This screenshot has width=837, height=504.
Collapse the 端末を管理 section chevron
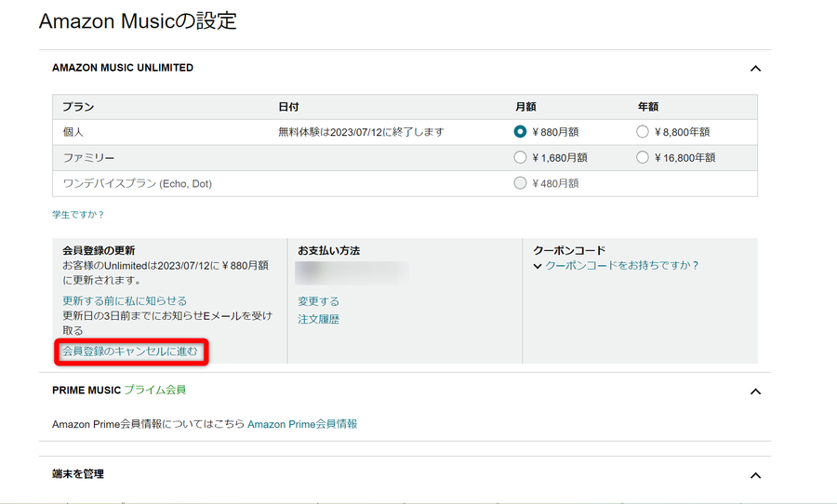click(755, 475)
